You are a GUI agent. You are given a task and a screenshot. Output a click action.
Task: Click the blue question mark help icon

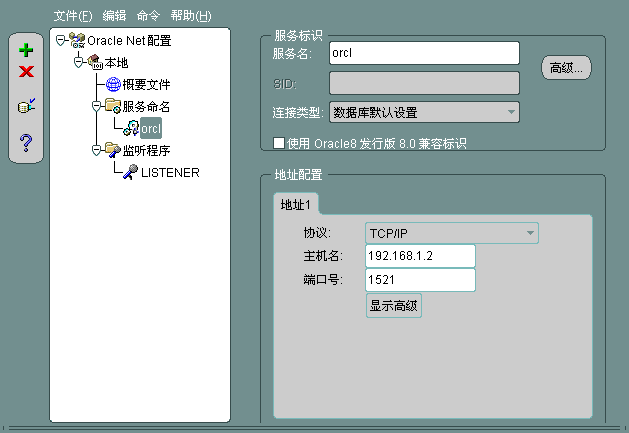pos(26,142)
